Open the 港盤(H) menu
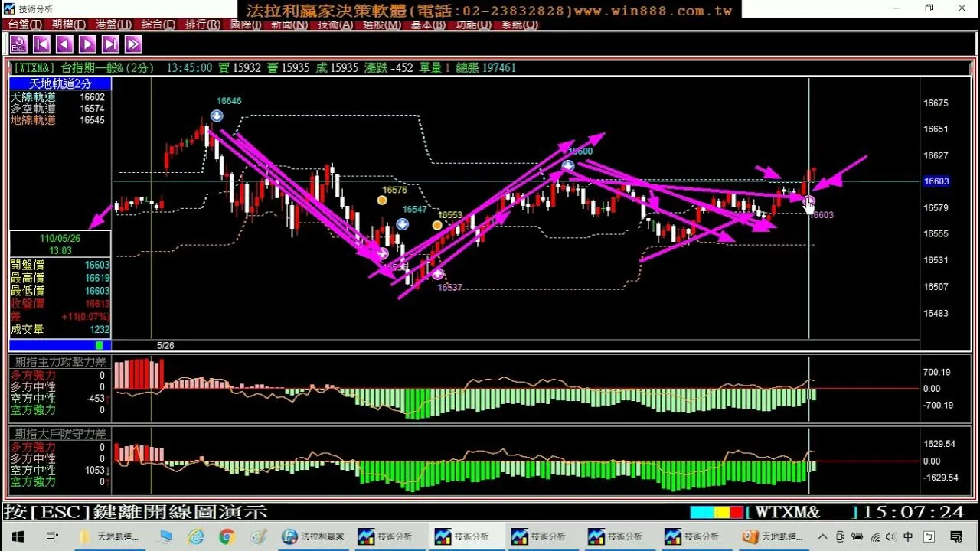 114,24
